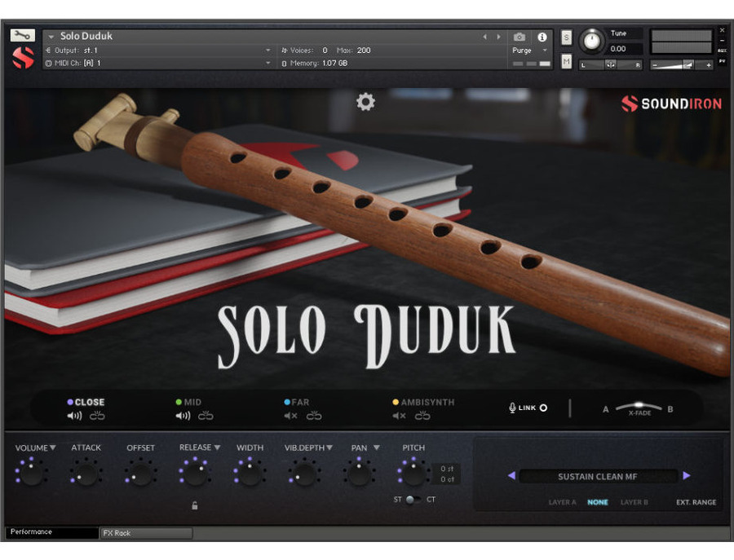Open the Output st. 1 dropdown
The height and width of the screenshot is (560, 734).
coord(268,50)
